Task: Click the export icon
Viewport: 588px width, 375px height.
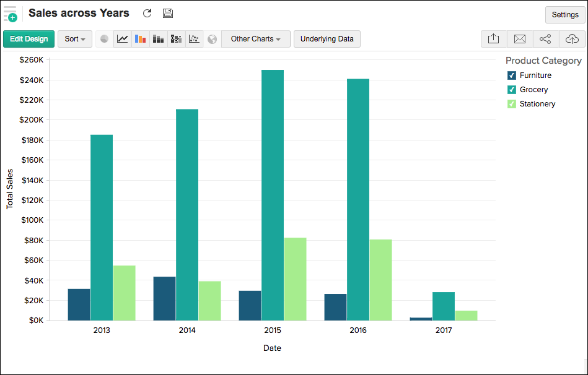Action: click(494, 39)
